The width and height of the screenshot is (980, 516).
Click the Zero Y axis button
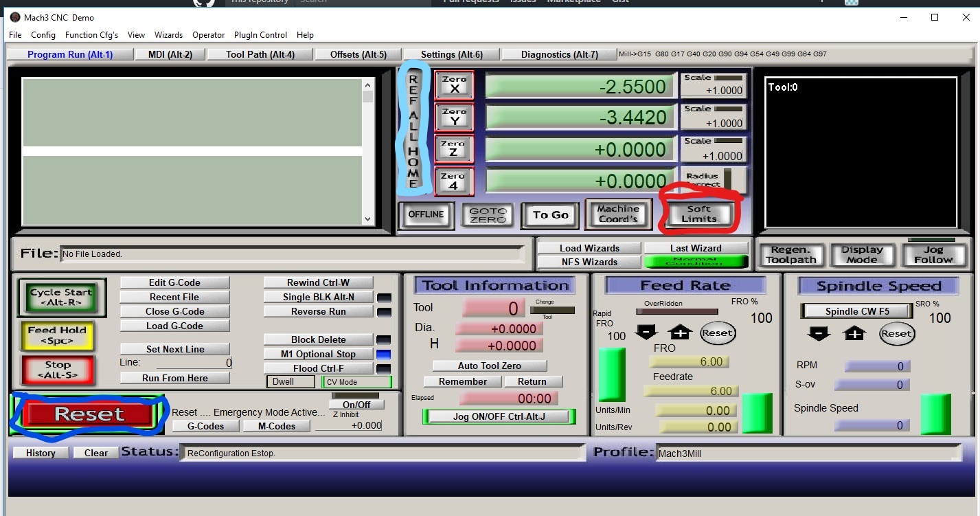(x=454, y=117)
